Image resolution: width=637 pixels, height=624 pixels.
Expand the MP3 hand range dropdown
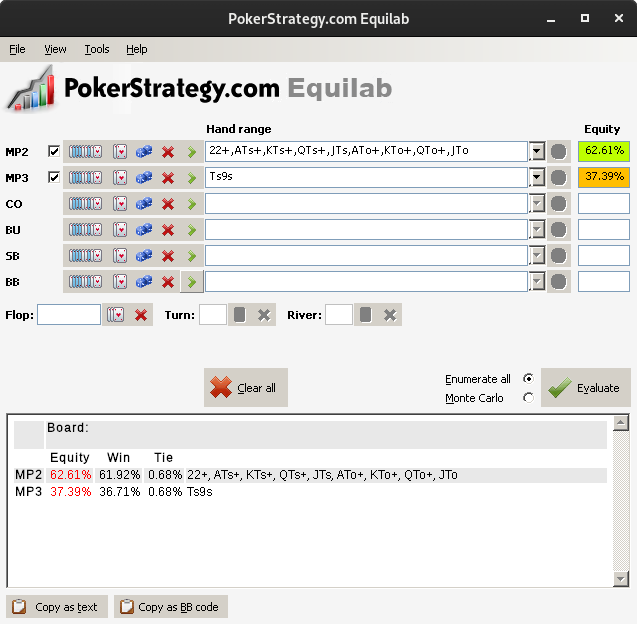[x=536, y=178]
